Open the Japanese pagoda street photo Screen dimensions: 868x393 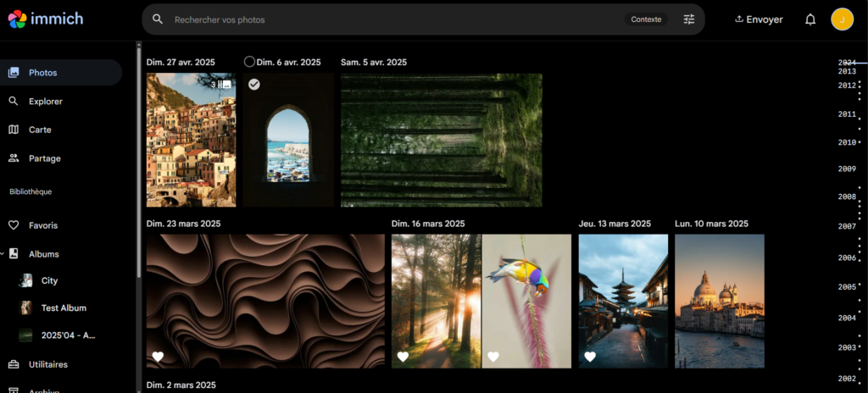pyautogui.click(x=623, y=302)
